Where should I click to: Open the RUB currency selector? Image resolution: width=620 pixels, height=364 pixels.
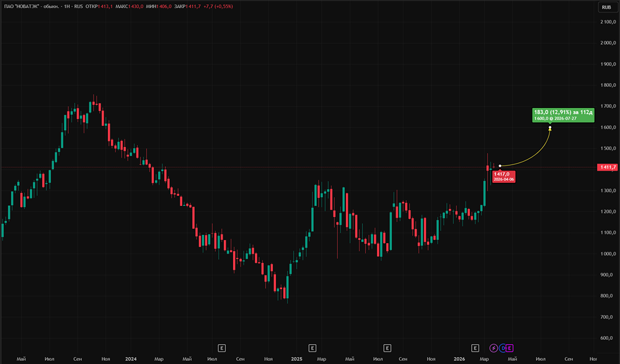click(x=606, y=7)
